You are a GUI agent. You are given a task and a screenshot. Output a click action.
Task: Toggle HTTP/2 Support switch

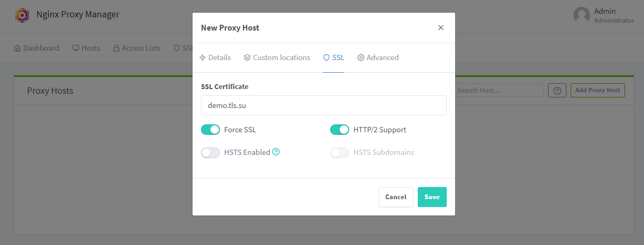coord(340,130)
